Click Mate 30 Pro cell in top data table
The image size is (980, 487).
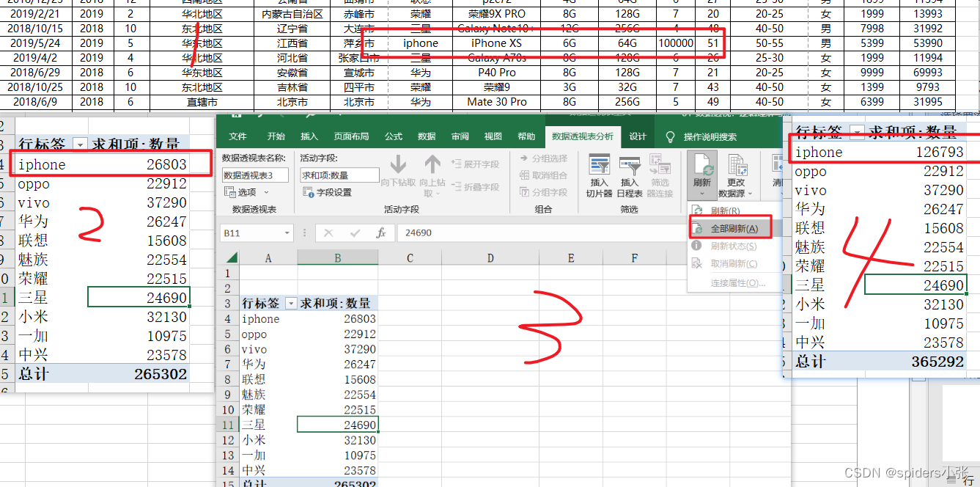coord(497,102)
